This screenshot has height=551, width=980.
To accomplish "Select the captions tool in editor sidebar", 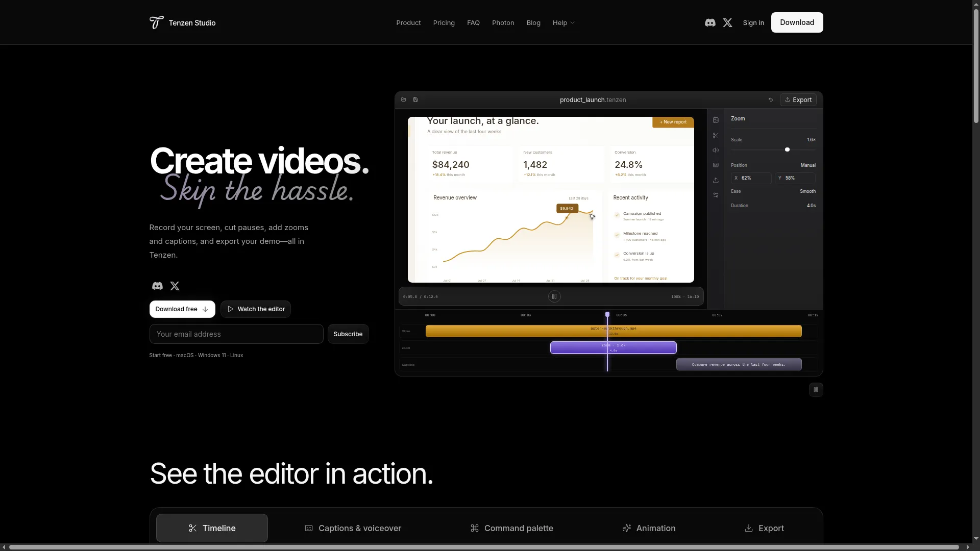I will (716, 165).
